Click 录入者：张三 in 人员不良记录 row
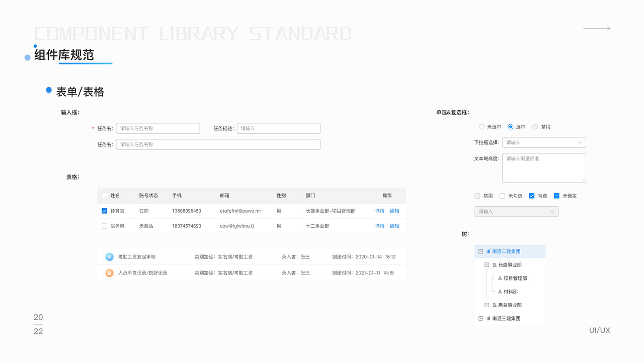 [296, 273]
